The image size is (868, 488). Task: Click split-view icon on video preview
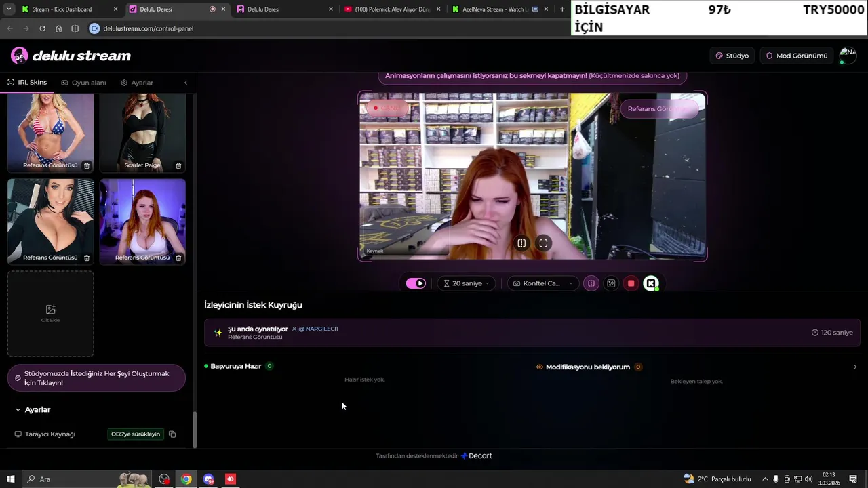[x=521, y=243]
